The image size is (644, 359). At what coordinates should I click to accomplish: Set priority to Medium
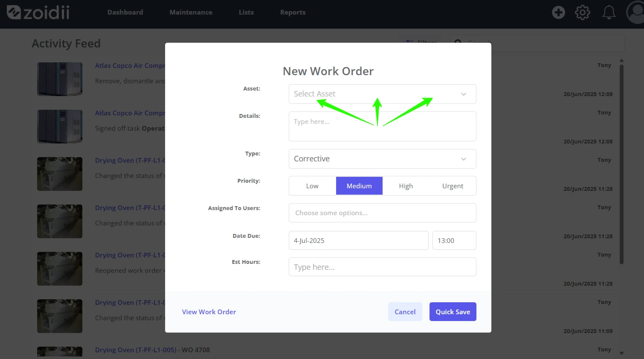coord(359,186)
